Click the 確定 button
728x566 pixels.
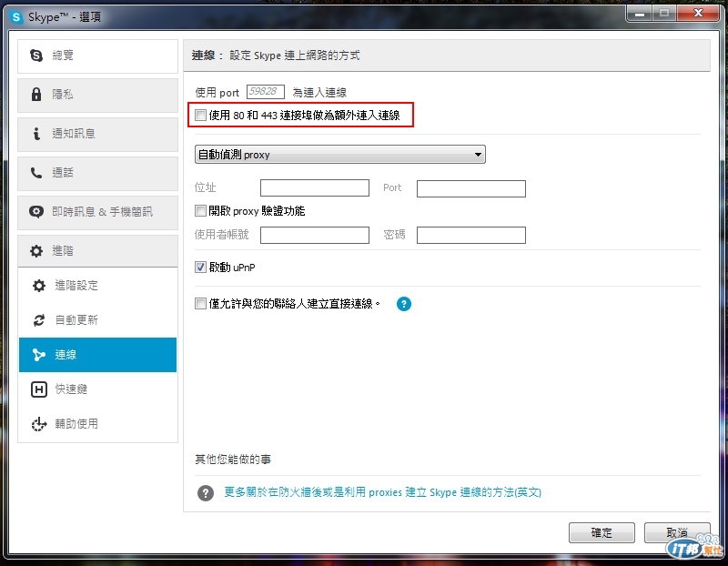point(602,532)
